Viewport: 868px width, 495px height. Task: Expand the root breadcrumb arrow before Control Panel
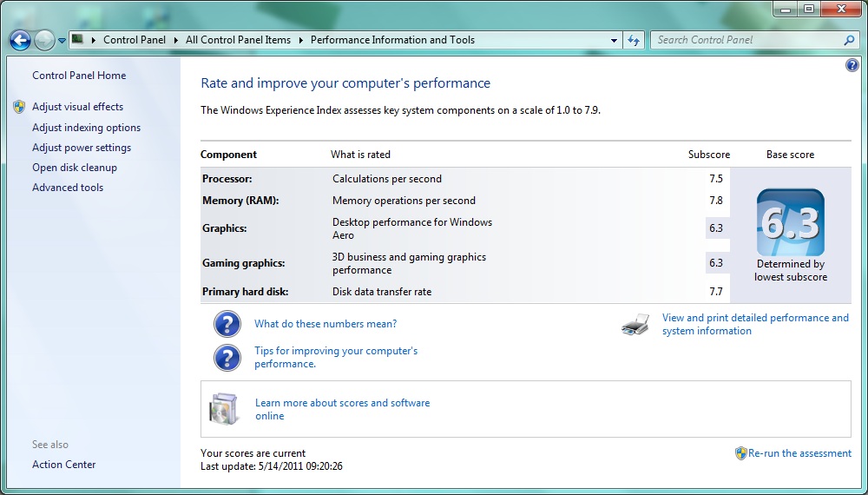pos(93,40)
